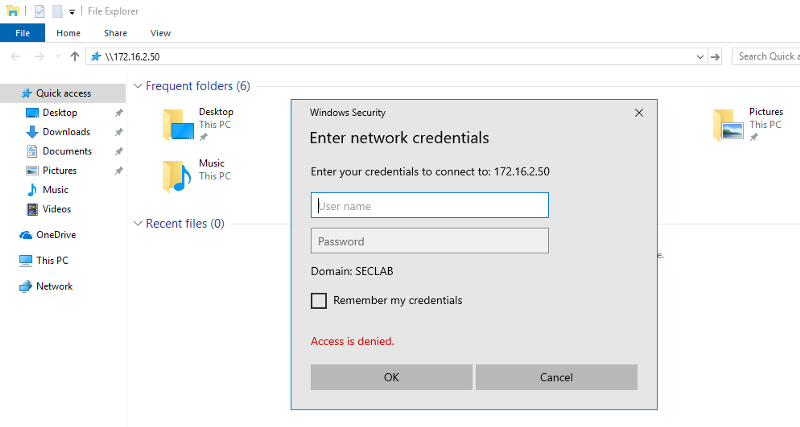Open the address bar history dropdown
Screen dimensions: 800x427
pyautogui.click(x=701, y=57)
